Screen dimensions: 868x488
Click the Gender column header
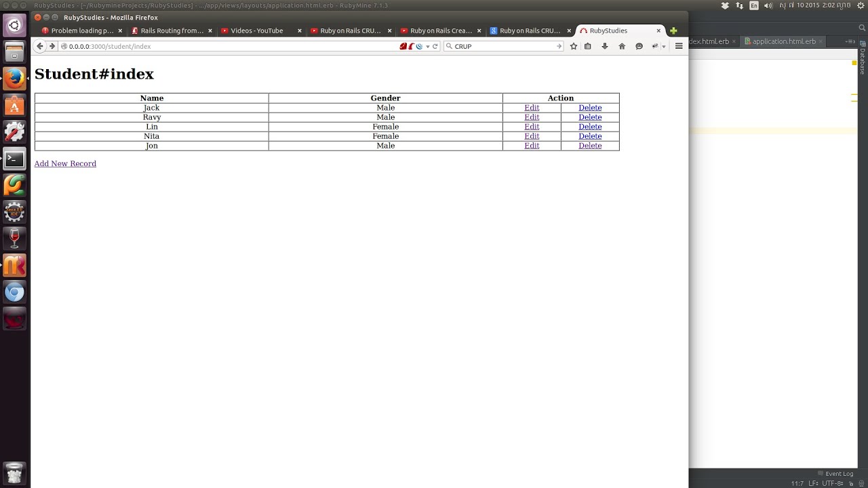(x=385, y=98)
